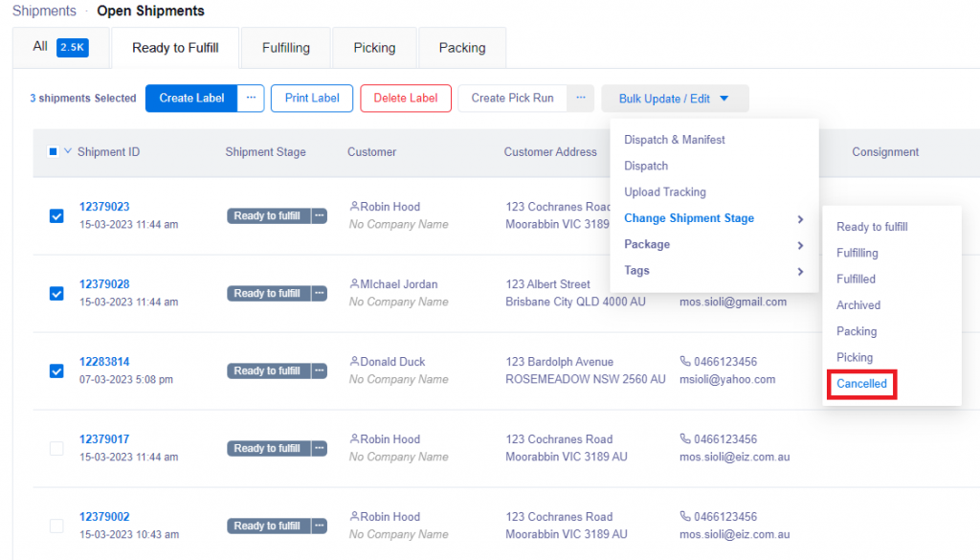Expand selection options arrow beside header checkbox
The height and width of the screenshot is (560, 980).
68,151
